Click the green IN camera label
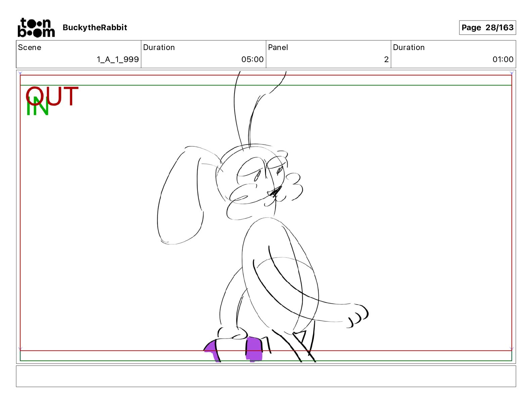This screenshot has width=532, height=411. pos(37,106)
